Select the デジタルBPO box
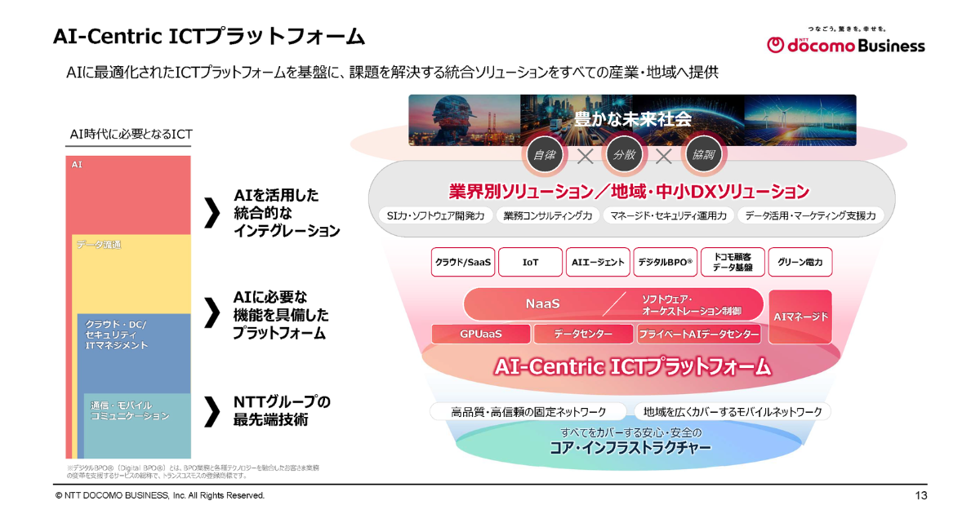980x514 pixels. coord(665,263)
